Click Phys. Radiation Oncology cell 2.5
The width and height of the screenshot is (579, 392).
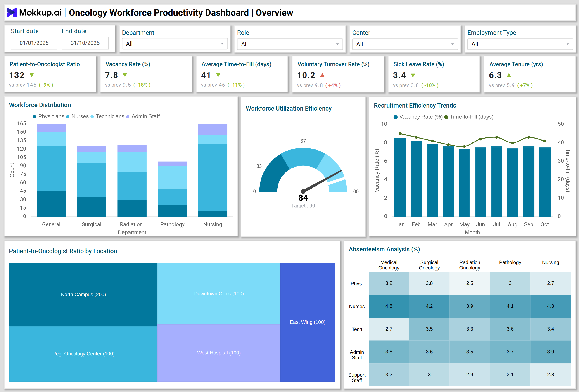[x=470, y=283]
